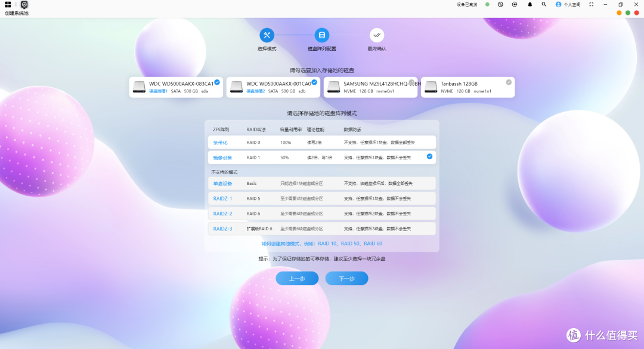The width and height of the screenshot is (644, 349).
Task: Click the orange circle window button
Action: point(619,13)
